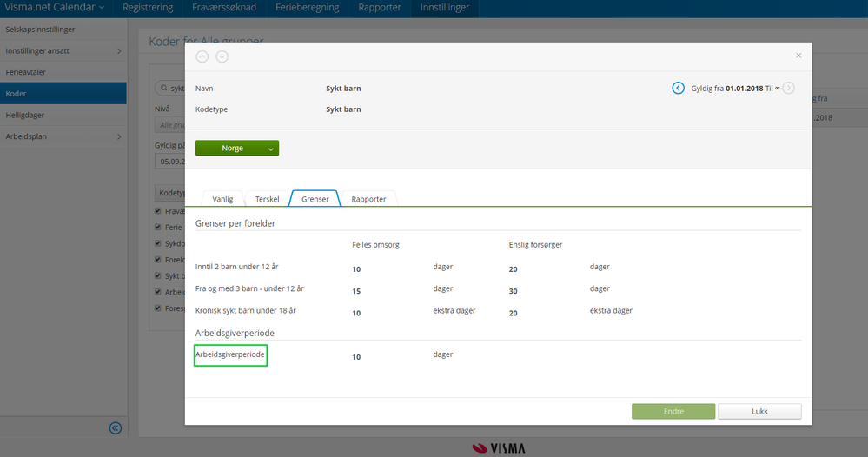Switch to the Terskel tab
This screenshot has width=868, height=457.
point(267,199)
